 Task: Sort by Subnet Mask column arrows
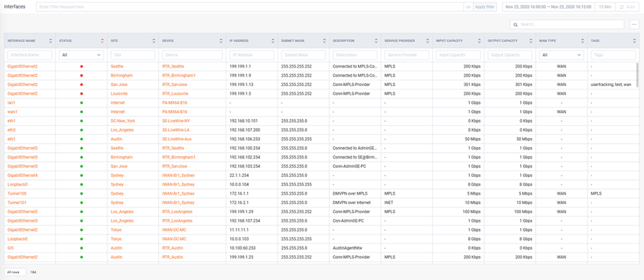click(325, 41)
